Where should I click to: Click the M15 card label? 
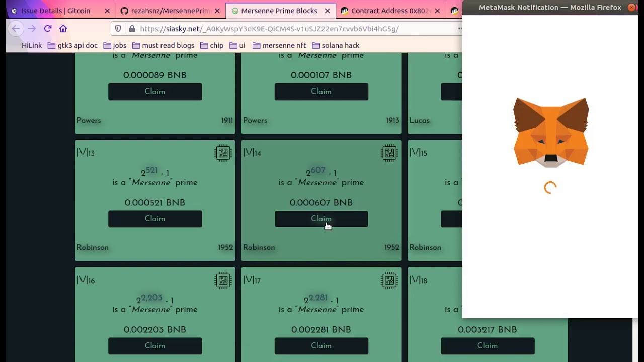pos(418,153)
